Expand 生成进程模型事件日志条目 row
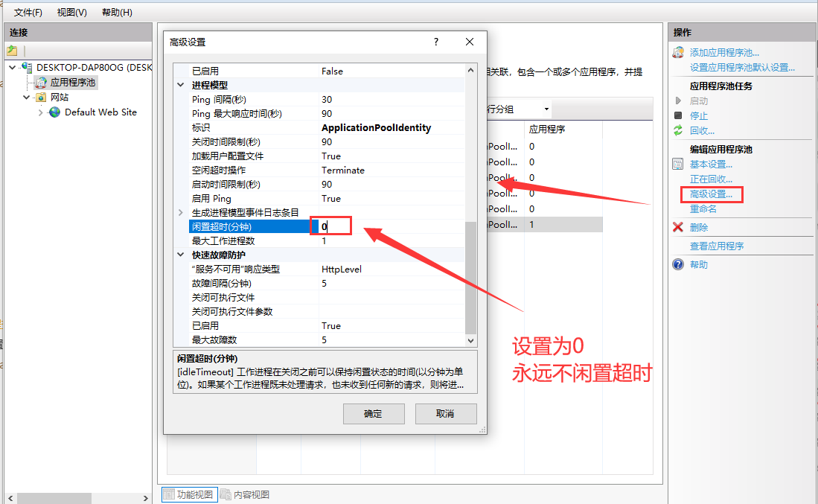 pos(181,212)
